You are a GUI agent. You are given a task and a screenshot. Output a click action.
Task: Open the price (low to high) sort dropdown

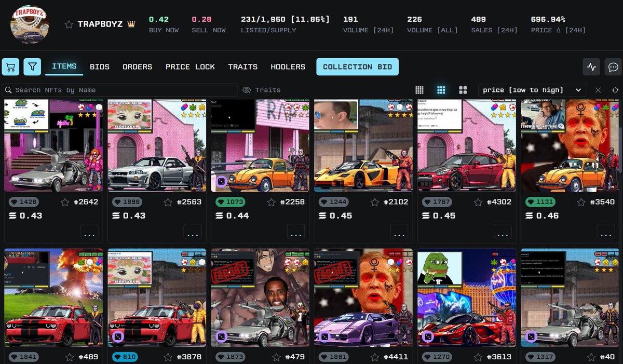tap(532, 90)
